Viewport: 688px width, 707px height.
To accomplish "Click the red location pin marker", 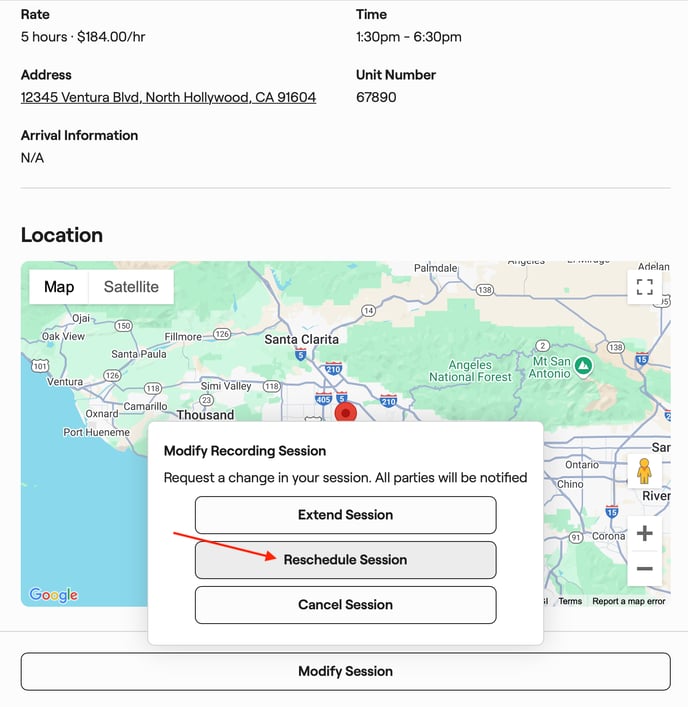I will 346,411.
